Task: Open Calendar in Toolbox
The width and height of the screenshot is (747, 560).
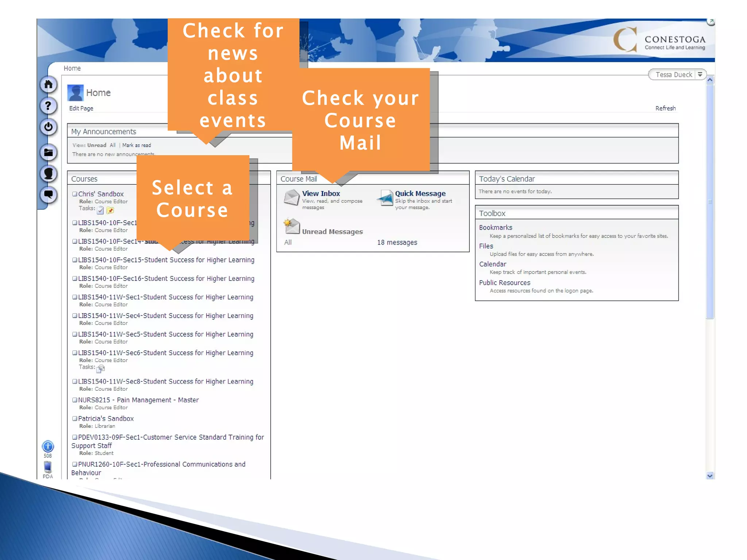Action: tap(493, 264)
